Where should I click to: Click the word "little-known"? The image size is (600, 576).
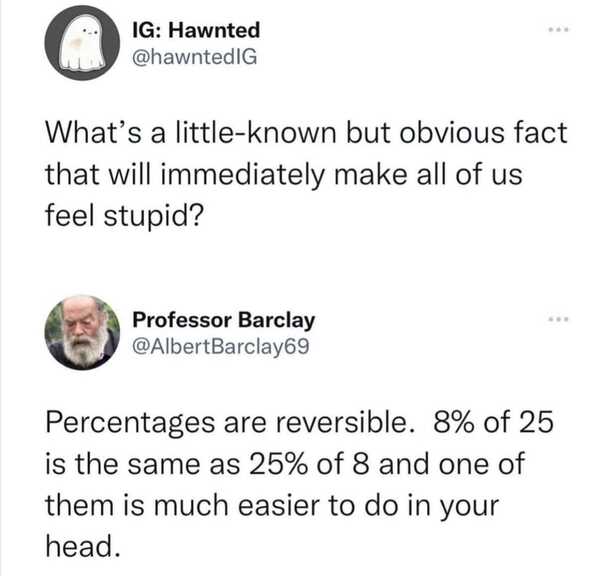pyautogui.click(x=226, y=133)
